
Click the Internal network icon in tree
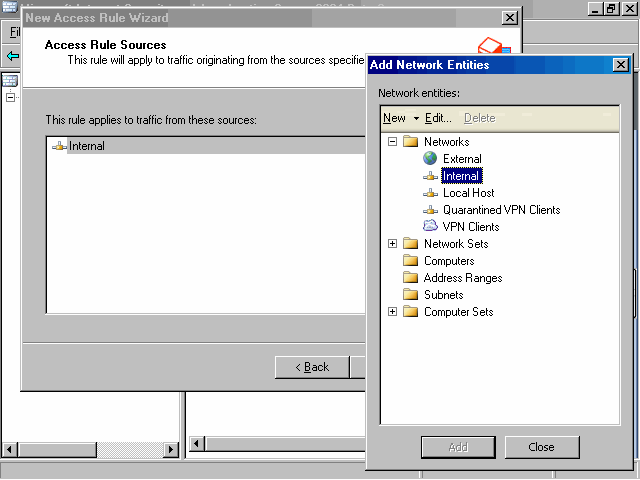[x=430, y=176]
